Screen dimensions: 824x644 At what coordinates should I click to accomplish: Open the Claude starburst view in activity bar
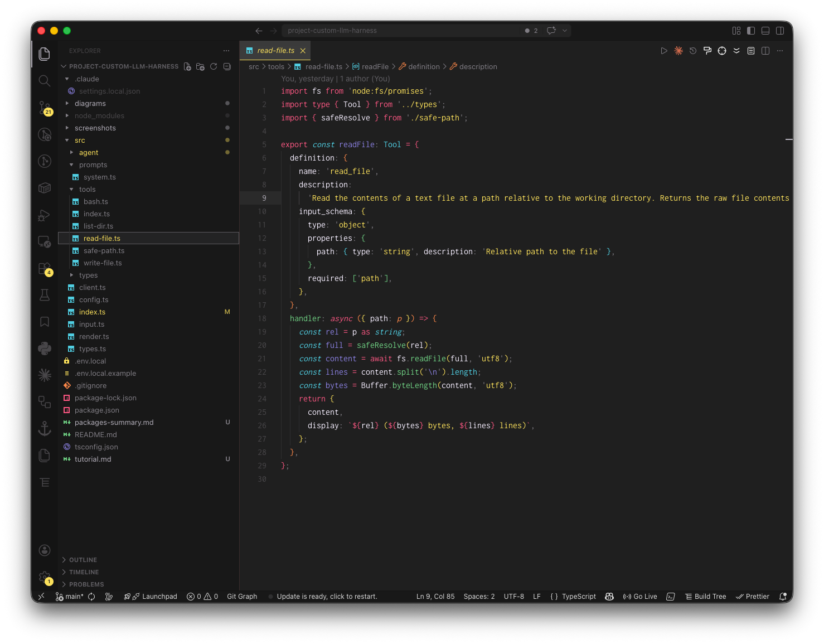[x=45, y=375]
